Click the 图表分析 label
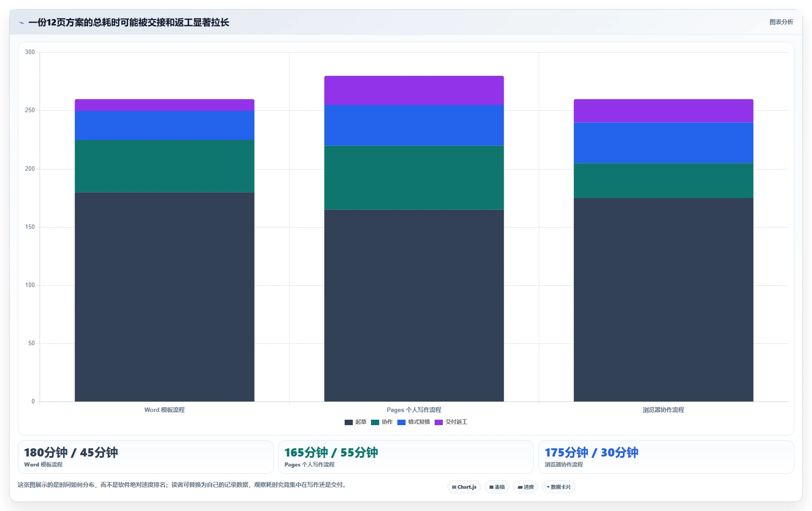Viewport: 812px width, 511px height. tap(781, 22)
